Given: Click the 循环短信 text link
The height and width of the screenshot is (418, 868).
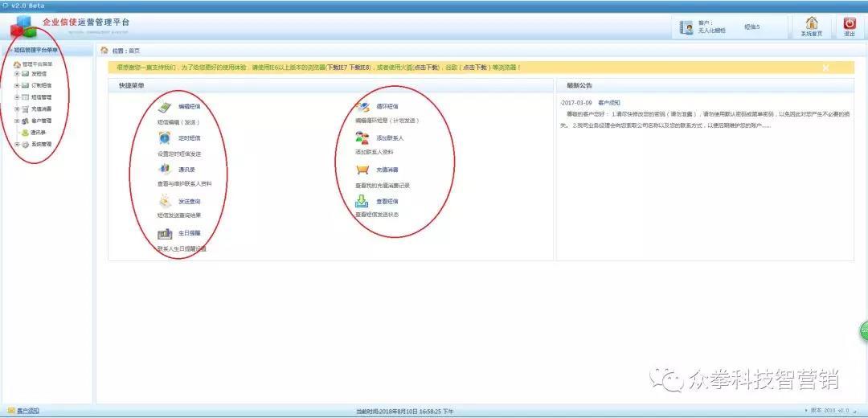Looking at the screenshot, I should tap(387, 106).
